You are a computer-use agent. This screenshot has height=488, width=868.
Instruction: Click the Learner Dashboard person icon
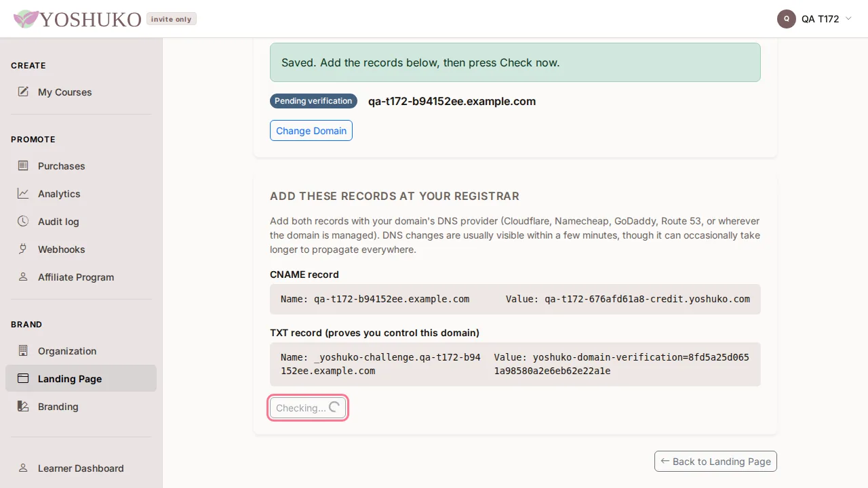coord(23,468)
